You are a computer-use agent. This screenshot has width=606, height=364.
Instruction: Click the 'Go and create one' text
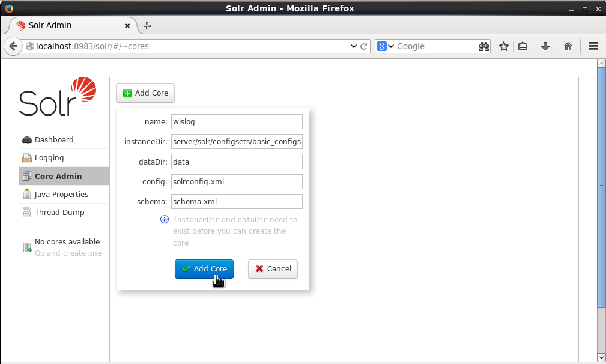(x=68, y=253)
